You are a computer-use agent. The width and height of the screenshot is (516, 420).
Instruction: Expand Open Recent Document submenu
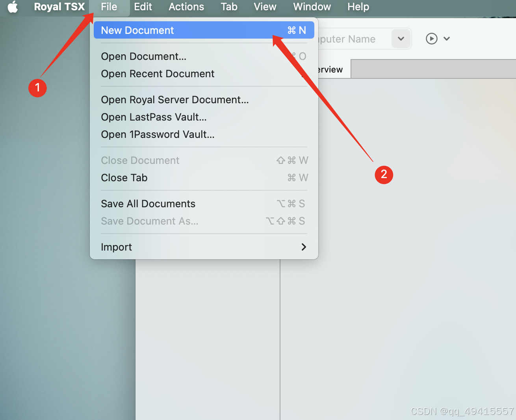204,74
